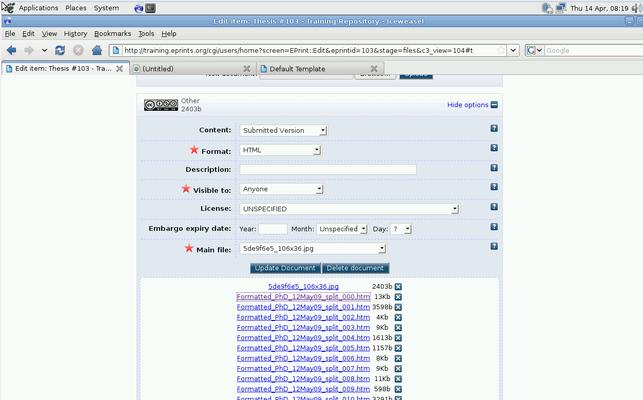The image size is (643, 400).
Task: Open the Bookmarks menu
Action: [112, 34]
